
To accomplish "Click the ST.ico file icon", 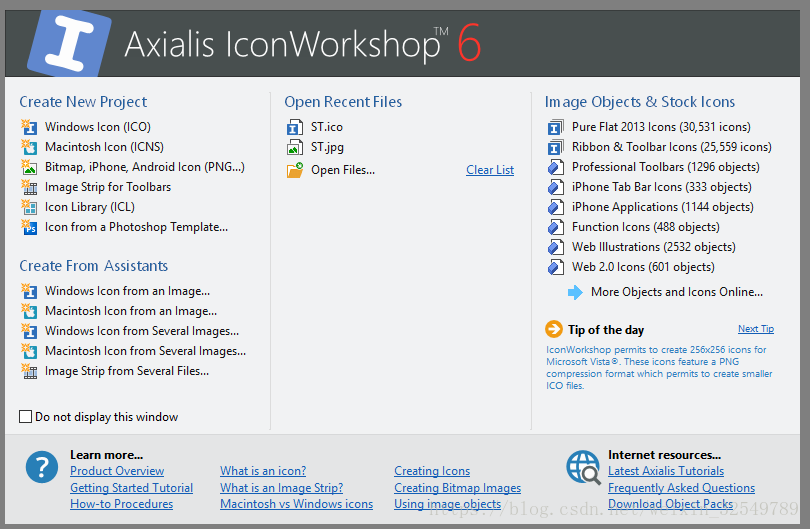I will [295, 127].
